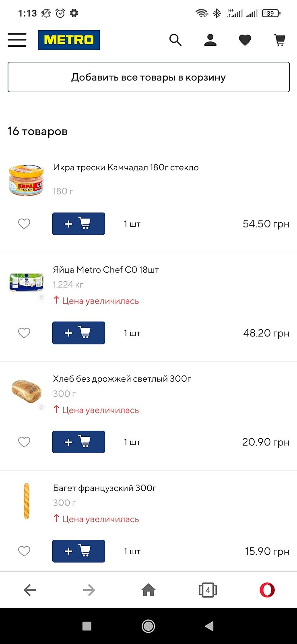Add Хлеб без дрожжей светлый to cart
The width and height of the screenshot is (297, 644).
78,442
